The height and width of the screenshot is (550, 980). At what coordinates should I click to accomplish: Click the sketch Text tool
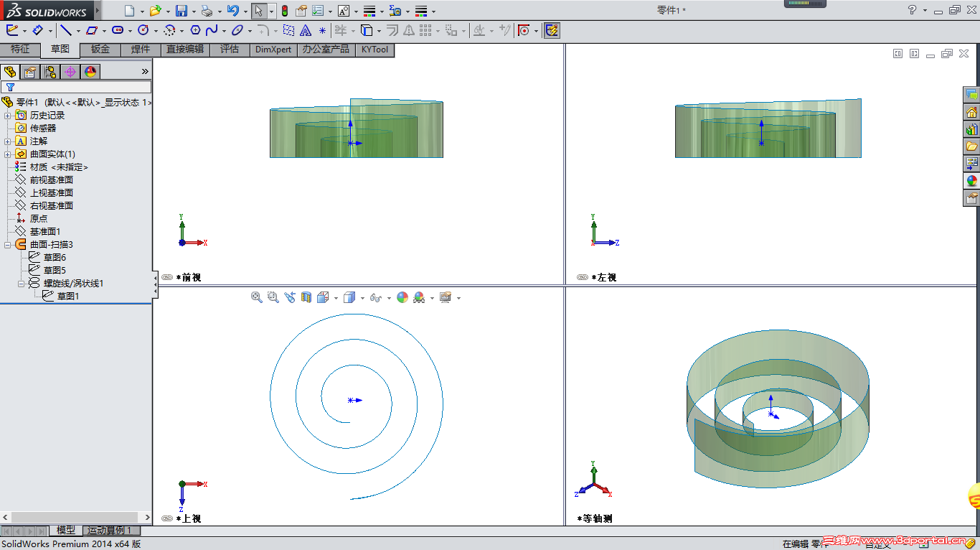[x=306, y=30]
